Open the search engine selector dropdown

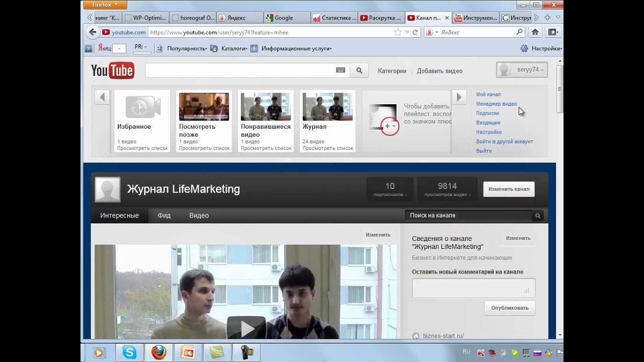[x=432, y=32]
